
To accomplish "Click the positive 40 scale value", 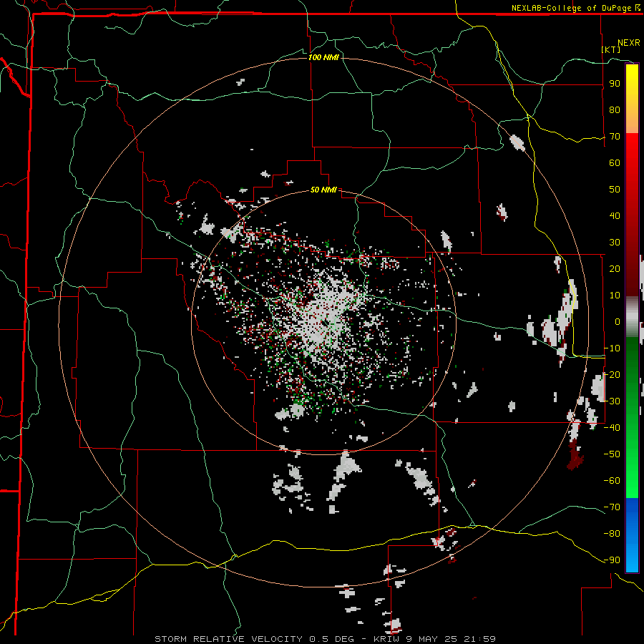I will pos(615,215).
